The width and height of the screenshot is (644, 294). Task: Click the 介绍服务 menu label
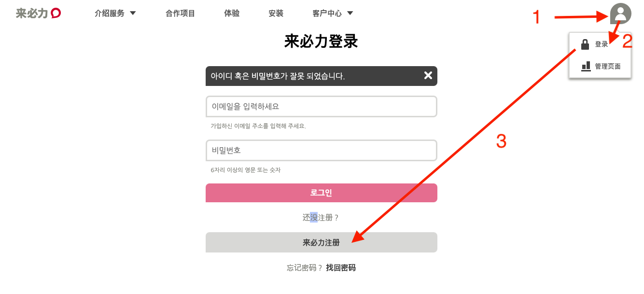tap(110, 14)
